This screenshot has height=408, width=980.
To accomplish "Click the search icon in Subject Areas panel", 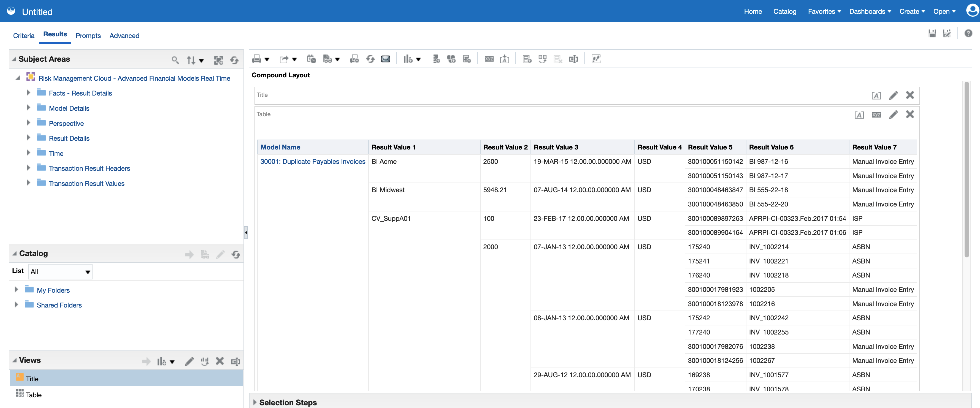I will [175, 60].
